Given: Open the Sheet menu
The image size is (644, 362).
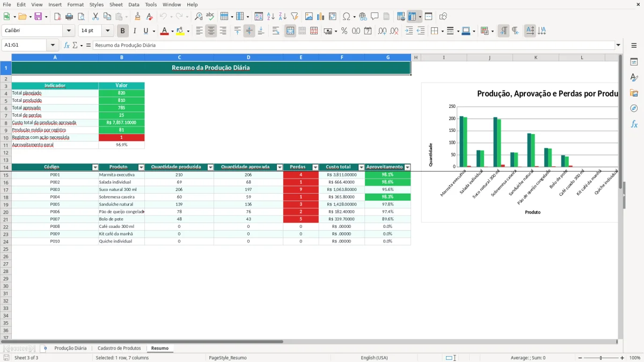Looking at the screenshot, I should coord(116,4).
